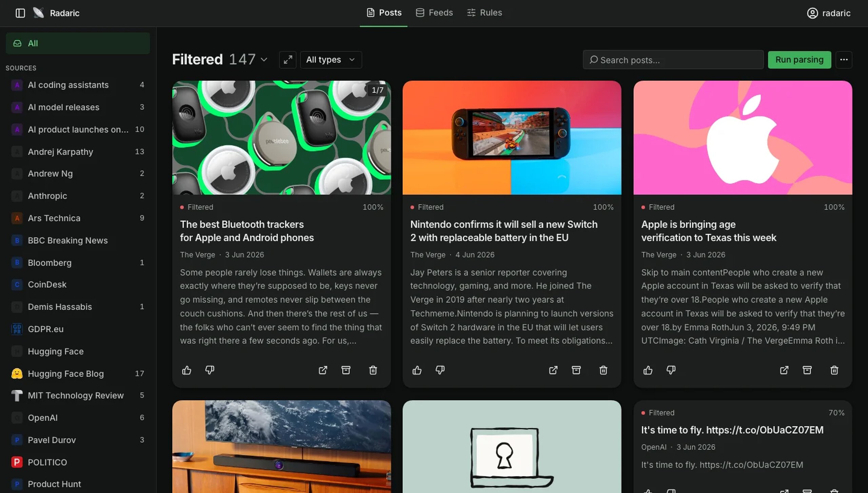Open the radaric user account icon
This screenshot has width=868, height=493.
tap(812, 13)
